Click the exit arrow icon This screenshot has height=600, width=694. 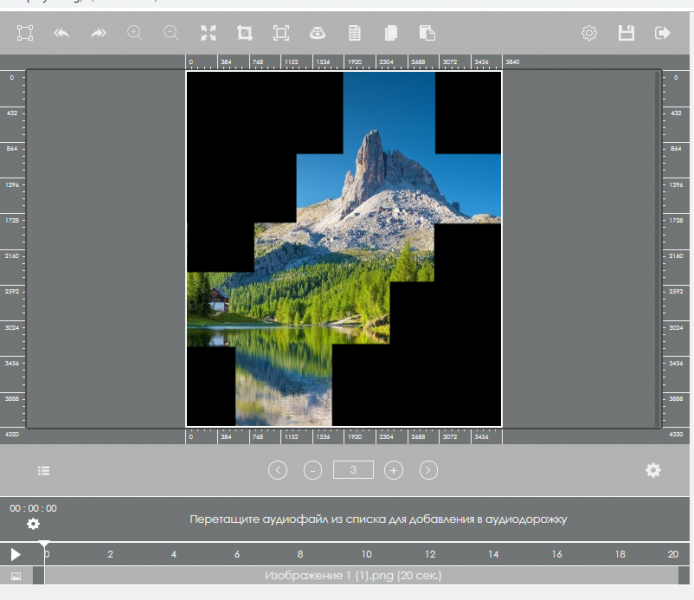[662, 33]
